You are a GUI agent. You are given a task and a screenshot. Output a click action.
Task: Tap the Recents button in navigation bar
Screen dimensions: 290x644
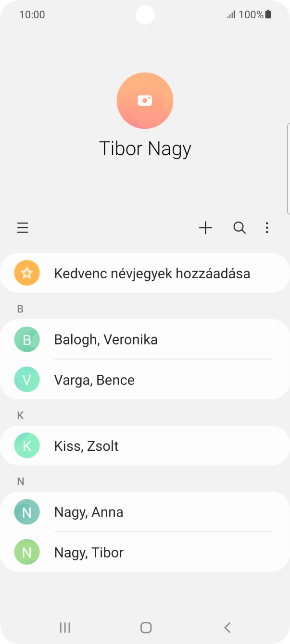pyautogui.click(x=64, y=627)
